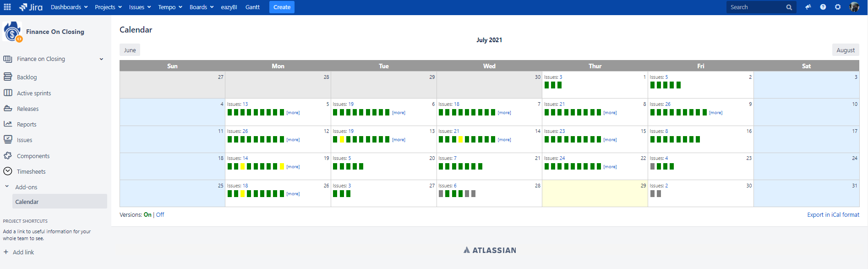The image size is (868, 269).
Task: Open the eazyBI menu item
Action: pos(229,7)
